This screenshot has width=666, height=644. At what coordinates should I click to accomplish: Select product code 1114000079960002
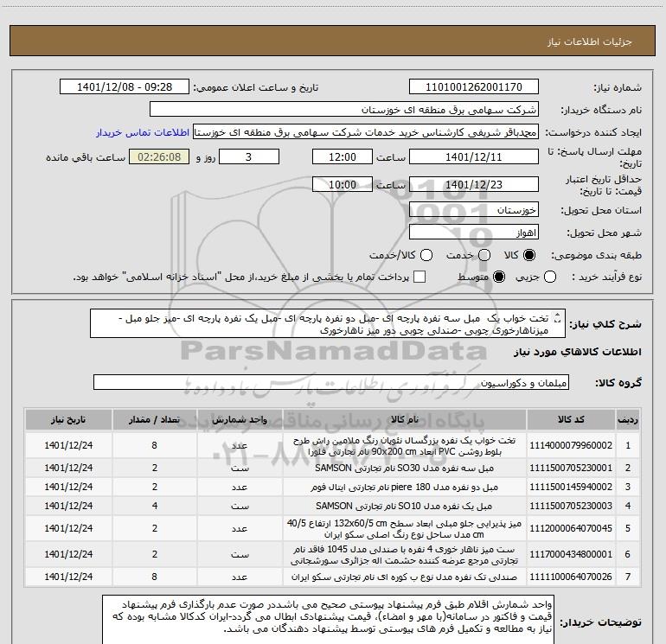(571, 445)
